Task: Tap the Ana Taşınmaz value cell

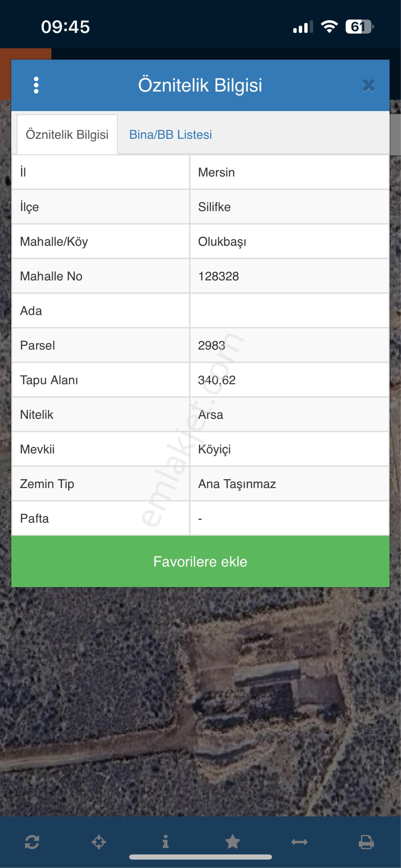Action: coord(290,484)
